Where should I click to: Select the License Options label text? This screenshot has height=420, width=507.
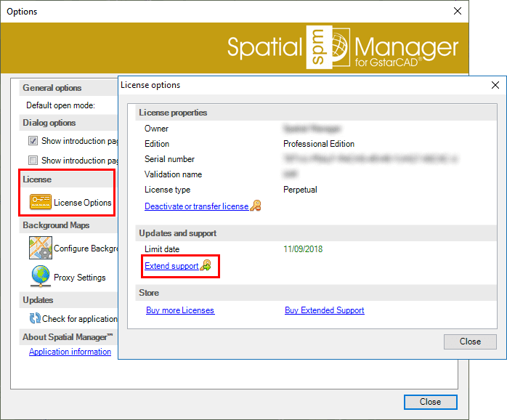[x=83, y=203]
